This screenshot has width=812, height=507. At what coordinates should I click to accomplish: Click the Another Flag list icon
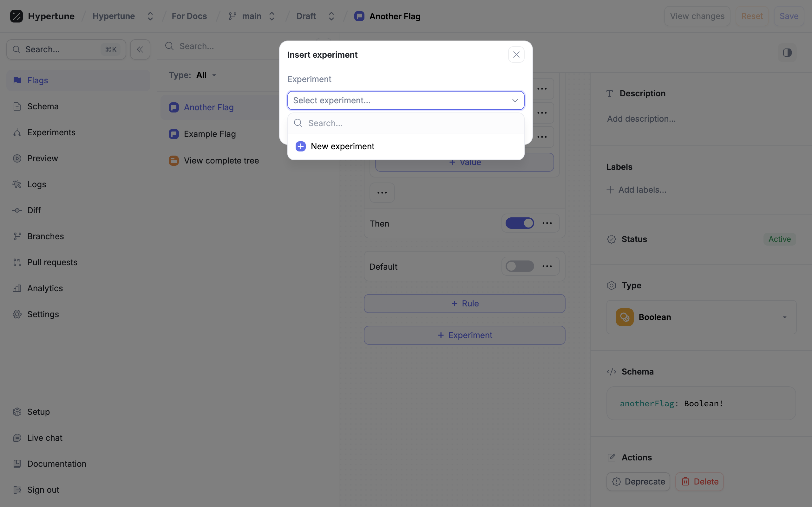(x=174, y=107)
